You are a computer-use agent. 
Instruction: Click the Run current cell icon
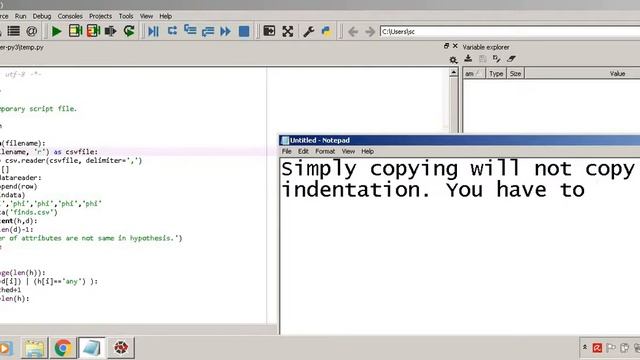[76, 31]
